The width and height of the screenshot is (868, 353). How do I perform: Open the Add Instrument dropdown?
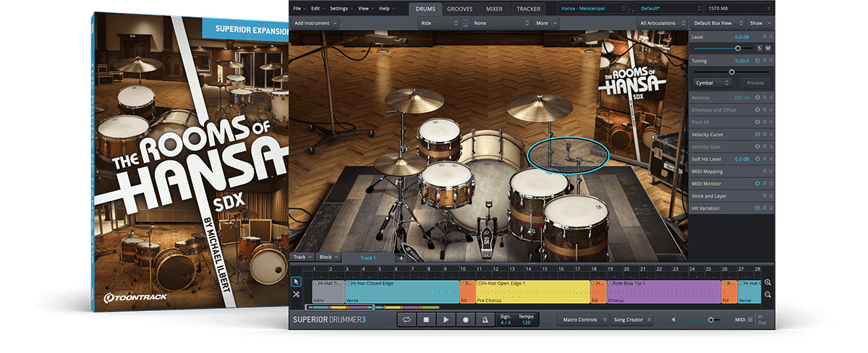click(315, 23)
